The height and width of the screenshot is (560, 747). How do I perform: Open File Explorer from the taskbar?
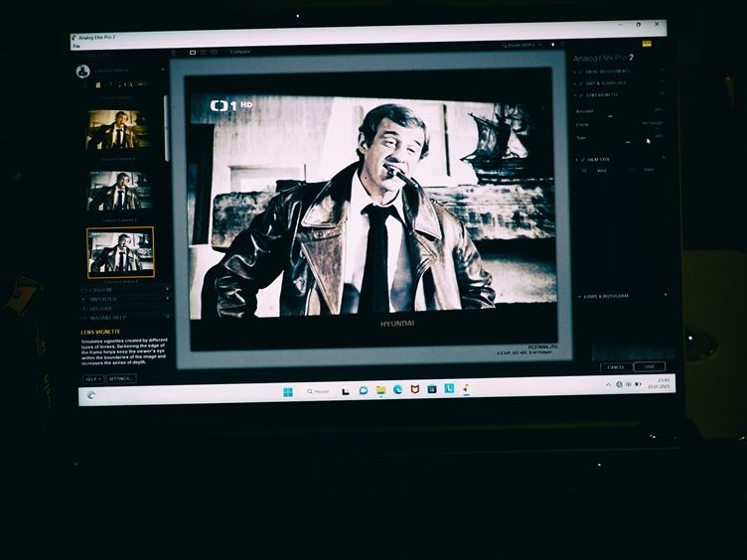coord(380,390)
